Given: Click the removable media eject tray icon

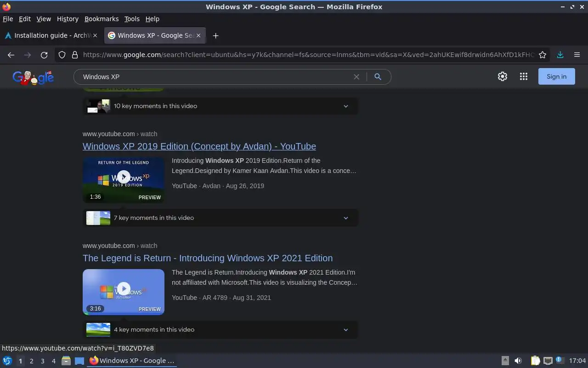Looking at the screenshot, I should pos(505,361).
